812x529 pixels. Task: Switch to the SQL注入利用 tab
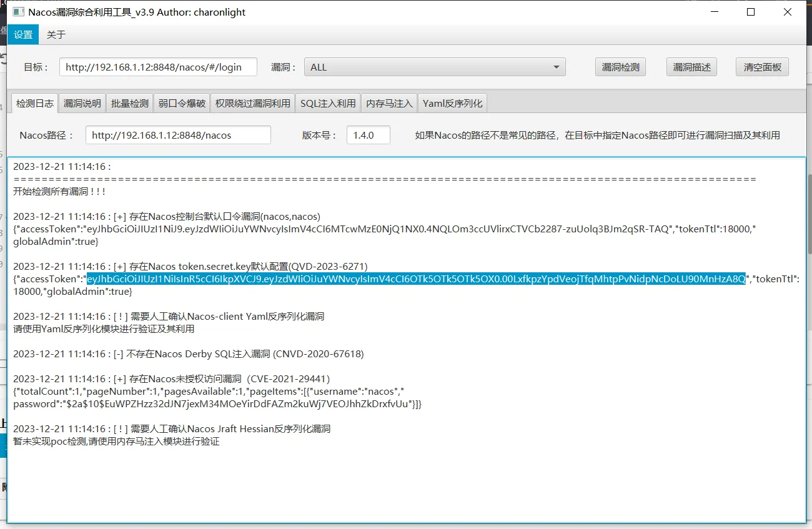coord(327,102)
